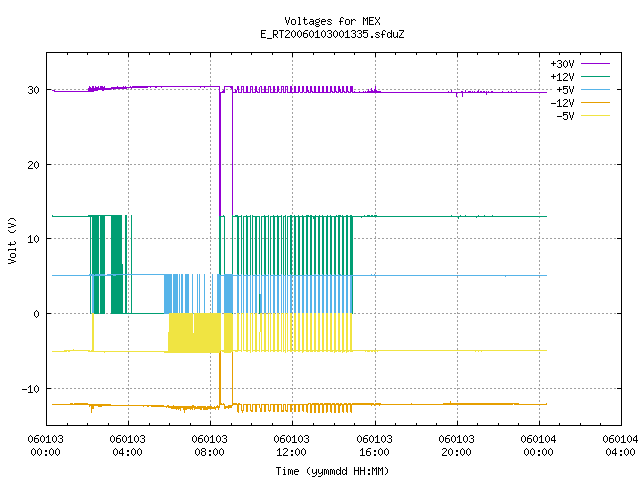
Task: Click the x-axis tick label 060103 20:00
Action: (x=456, y=446)
